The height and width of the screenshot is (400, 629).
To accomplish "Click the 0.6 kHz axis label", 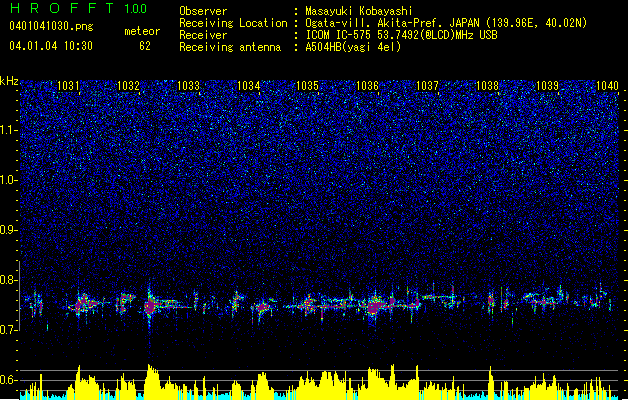I will [9, 380].
